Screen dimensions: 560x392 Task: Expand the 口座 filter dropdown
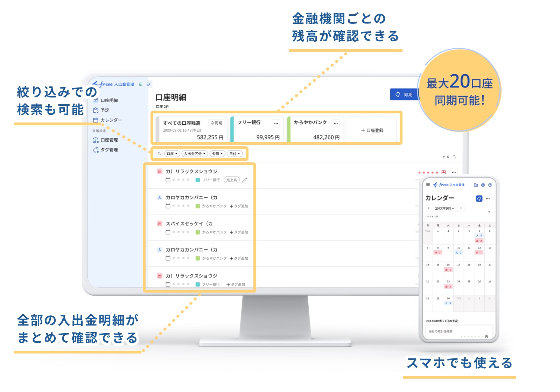(172, 154)
